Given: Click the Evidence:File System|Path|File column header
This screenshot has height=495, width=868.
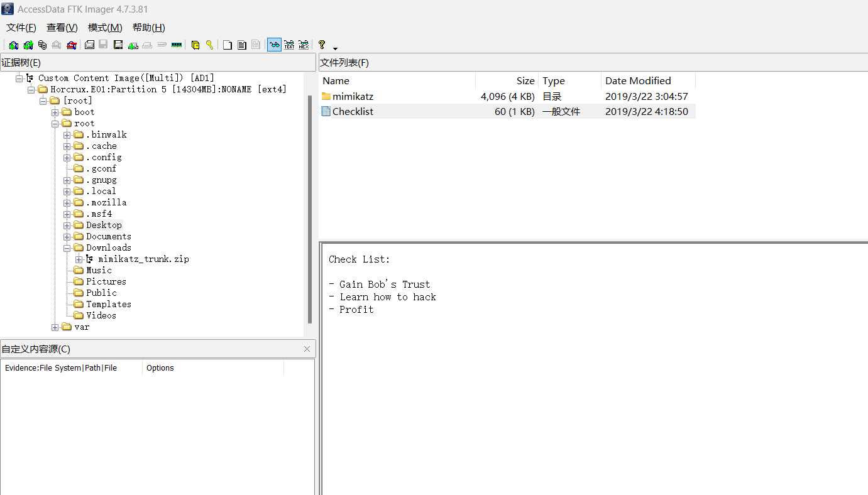Looking at the screenshot, I should pos(72,367).
